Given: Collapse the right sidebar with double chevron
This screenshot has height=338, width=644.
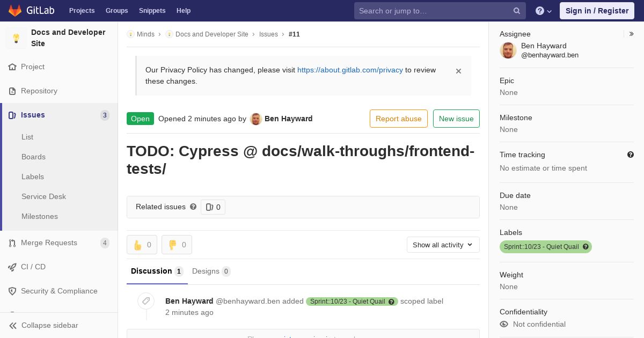Looking at the screenshot, I should pos(632,34).
